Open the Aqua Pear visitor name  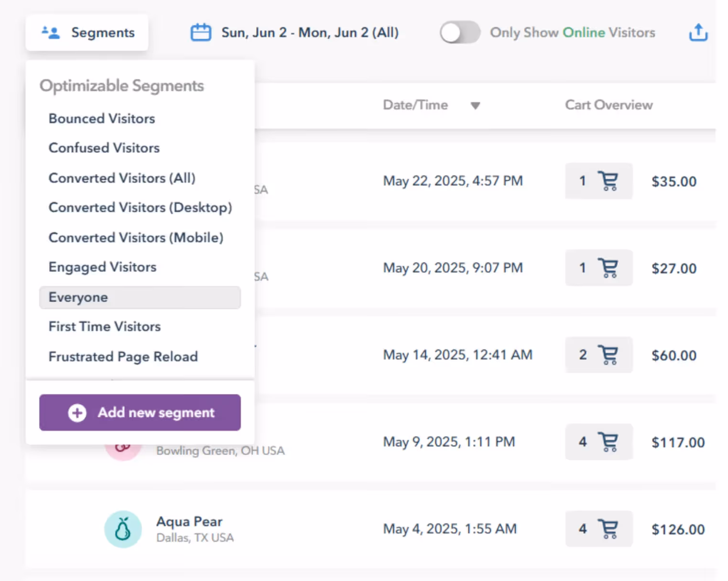point(189,521)
